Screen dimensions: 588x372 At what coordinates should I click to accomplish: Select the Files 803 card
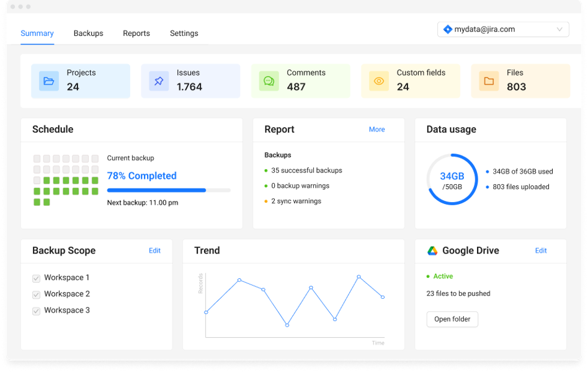click(520, 81)
